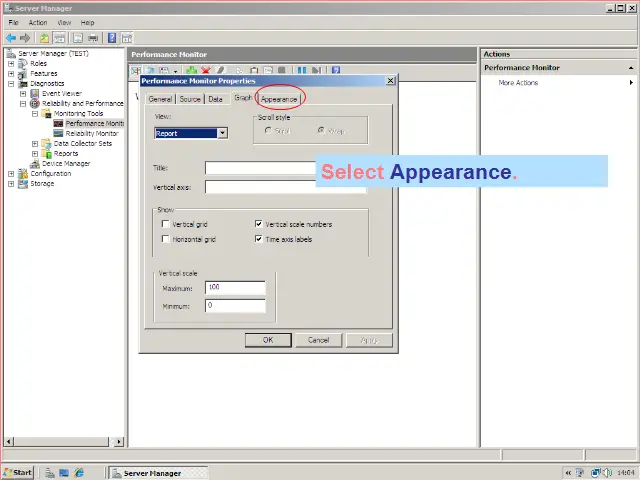The width and height of the screenshot is (640, 480).
Task: Open the Start menu
Action: (x=18, y=473)
